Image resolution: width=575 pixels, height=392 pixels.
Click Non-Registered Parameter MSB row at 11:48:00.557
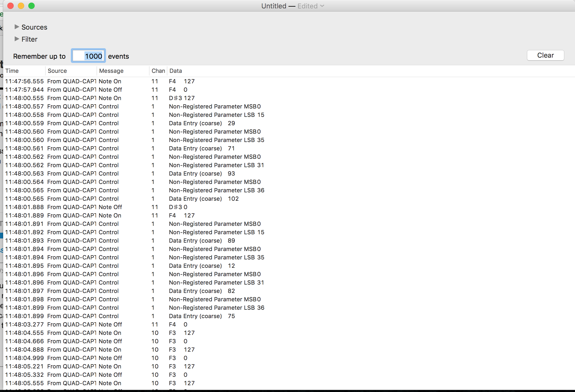(289, 106)
